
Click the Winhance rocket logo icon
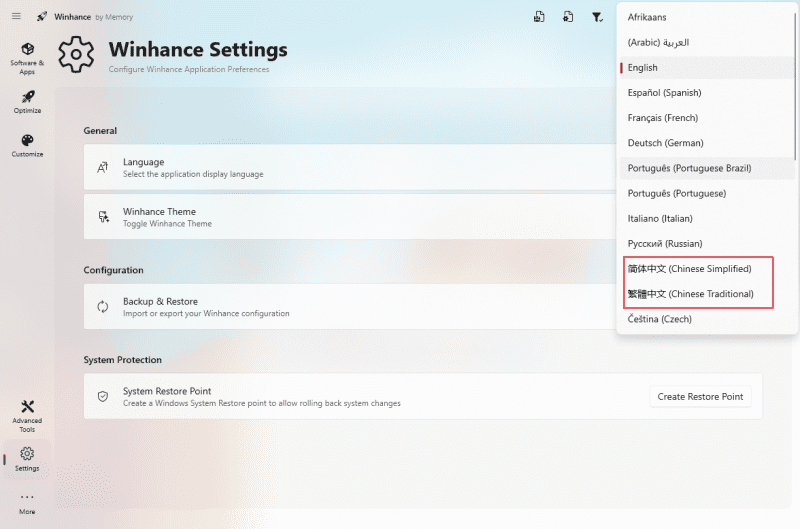click(x=42, y=16)
